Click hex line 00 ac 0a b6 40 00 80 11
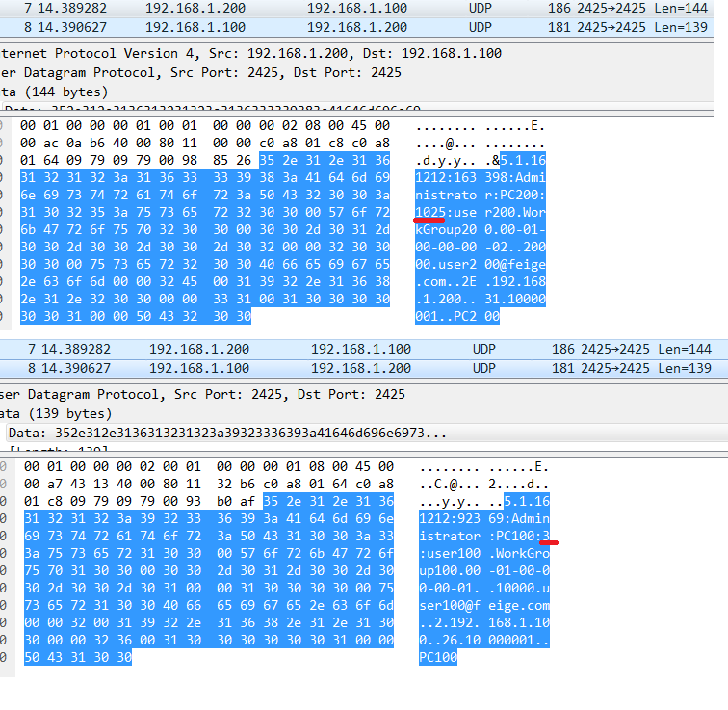The width and height of the screenshot is (728, 710). (205, 143)
